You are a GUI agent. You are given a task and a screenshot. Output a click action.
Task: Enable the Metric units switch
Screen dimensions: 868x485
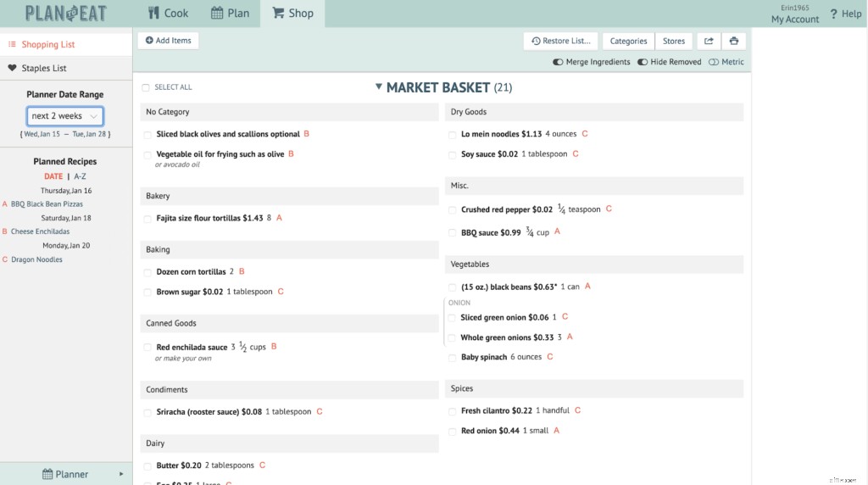[714, 62]
